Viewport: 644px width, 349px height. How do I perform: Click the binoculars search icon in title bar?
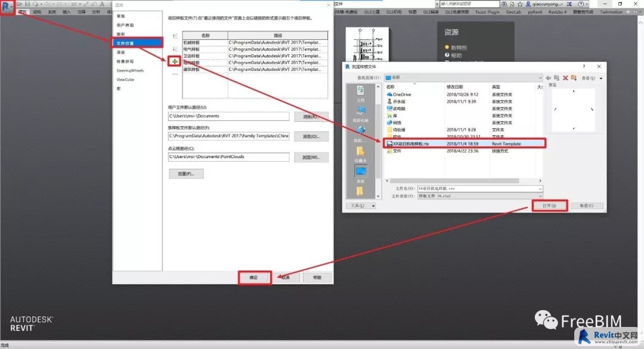pyautogui.click(x=504, y=4)
